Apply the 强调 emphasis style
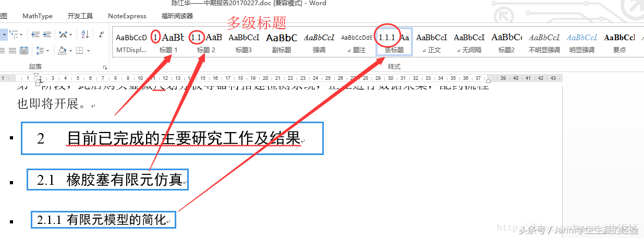Viewport: 644px width, 238px height. [319, 42]
